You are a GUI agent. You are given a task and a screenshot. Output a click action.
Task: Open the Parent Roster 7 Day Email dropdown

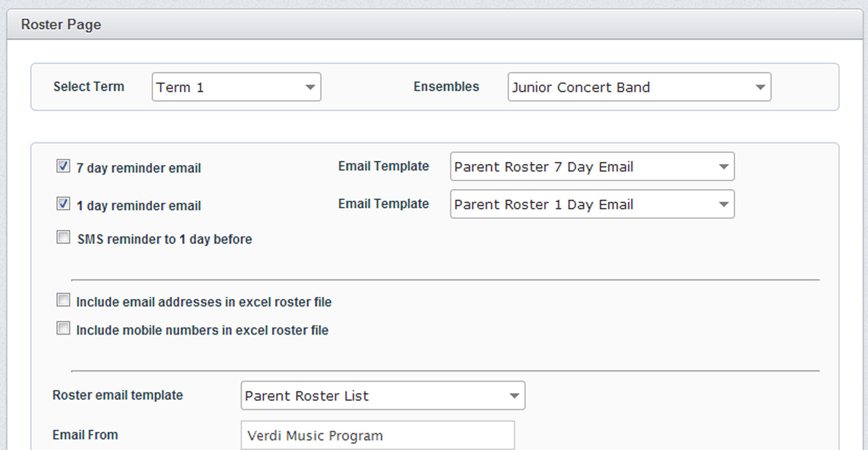click(591, 167)
